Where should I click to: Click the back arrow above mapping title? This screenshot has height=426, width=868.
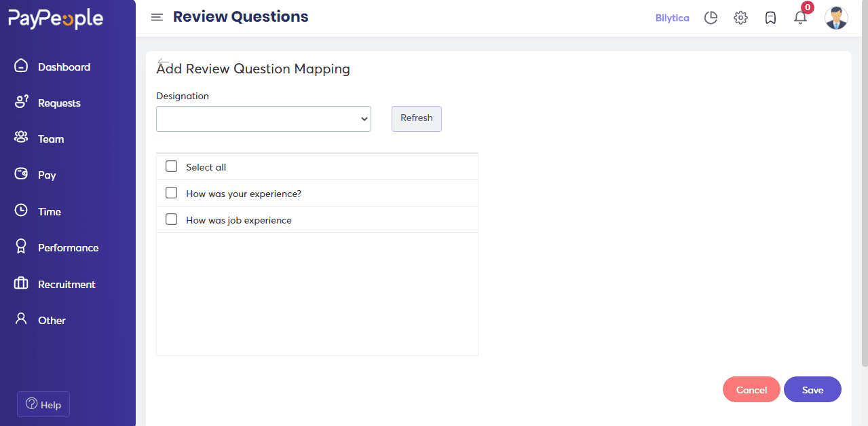click(163, 61)
